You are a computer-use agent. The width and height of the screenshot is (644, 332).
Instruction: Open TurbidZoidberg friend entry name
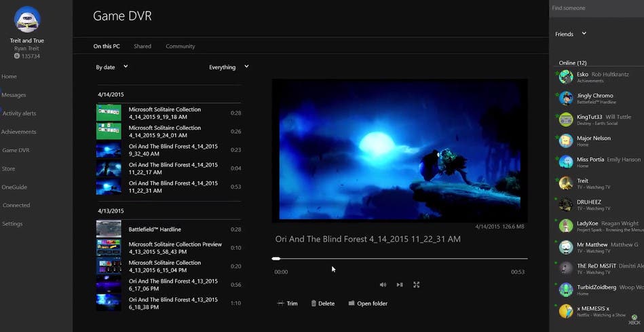[x=596, y=287]
